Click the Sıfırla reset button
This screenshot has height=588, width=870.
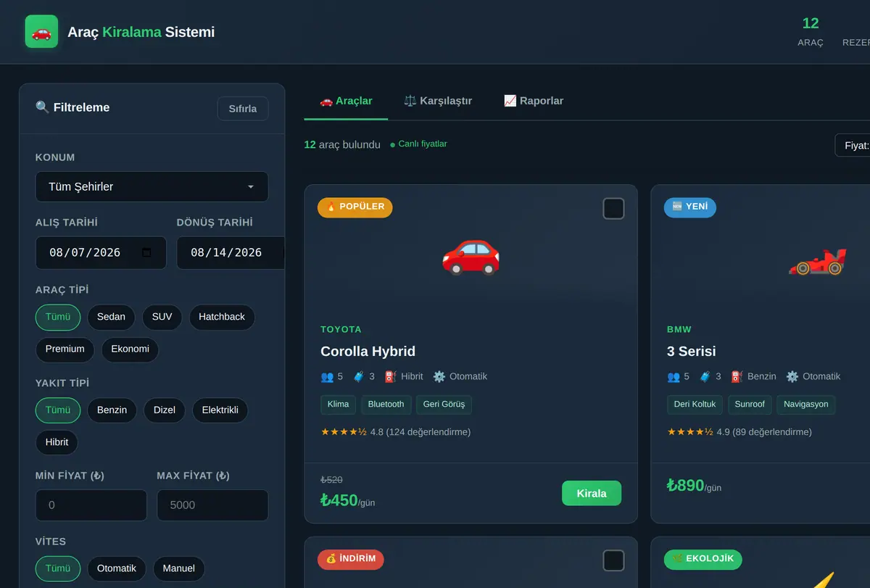click(x=243, y=109)
